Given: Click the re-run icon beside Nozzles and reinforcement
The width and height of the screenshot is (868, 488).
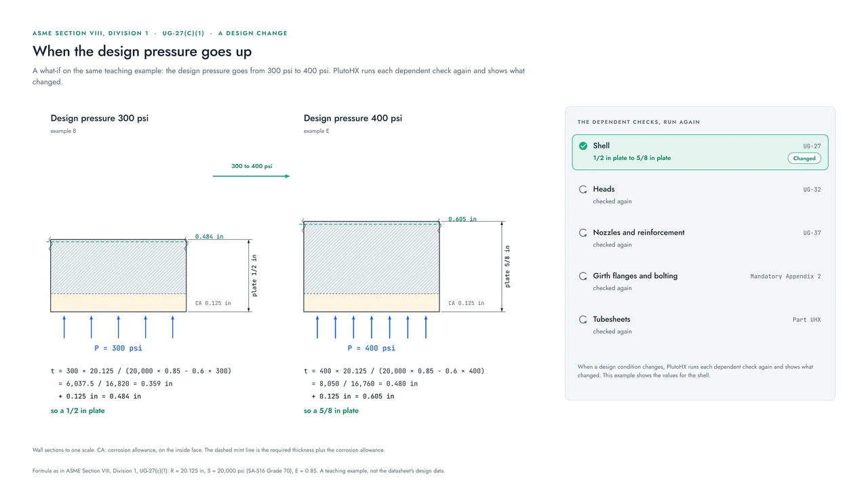Looking at the screenshot, I should [x=583, y=232].
